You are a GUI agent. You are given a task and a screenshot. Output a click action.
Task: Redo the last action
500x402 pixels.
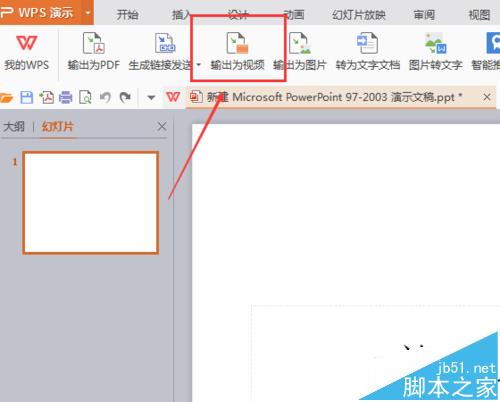point(125,98)
